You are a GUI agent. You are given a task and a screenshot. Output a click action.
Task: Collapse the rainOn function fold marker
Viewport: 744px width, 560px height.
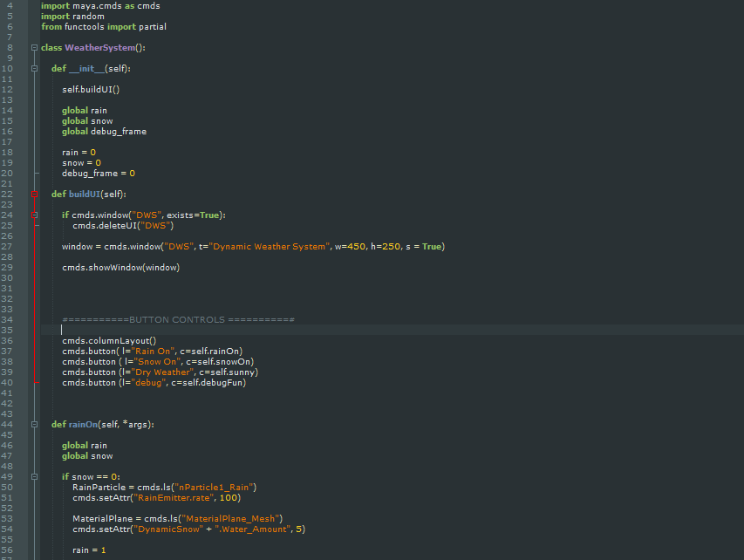pyautogui.click(x=33, y=424)
